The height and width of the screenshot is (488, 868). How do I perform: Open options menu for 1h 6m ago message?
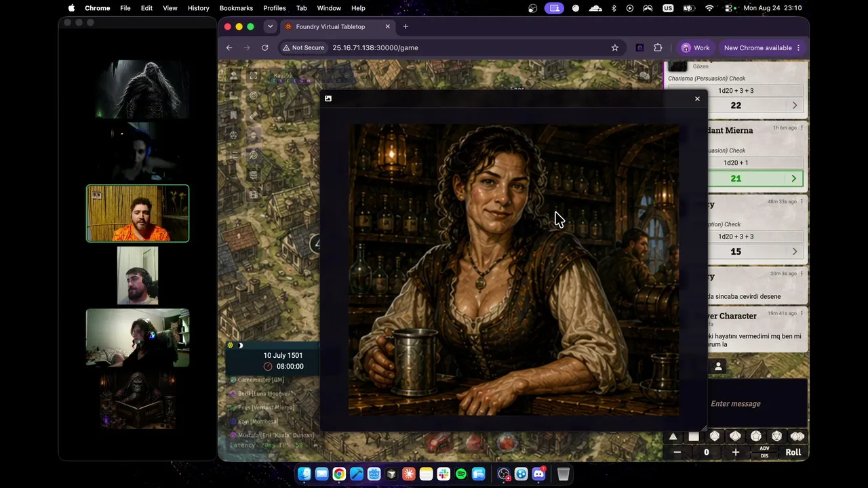tap(802, 128)
